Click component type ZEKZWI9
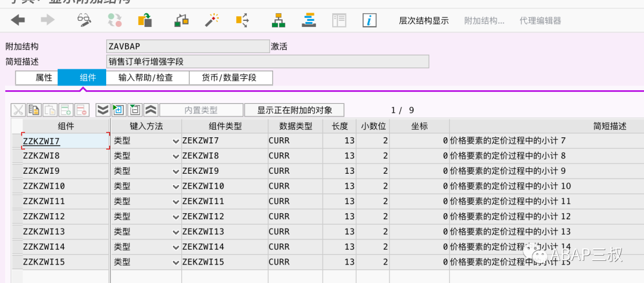Viewport: 644px width, 283px height. (x=225, y=171)
